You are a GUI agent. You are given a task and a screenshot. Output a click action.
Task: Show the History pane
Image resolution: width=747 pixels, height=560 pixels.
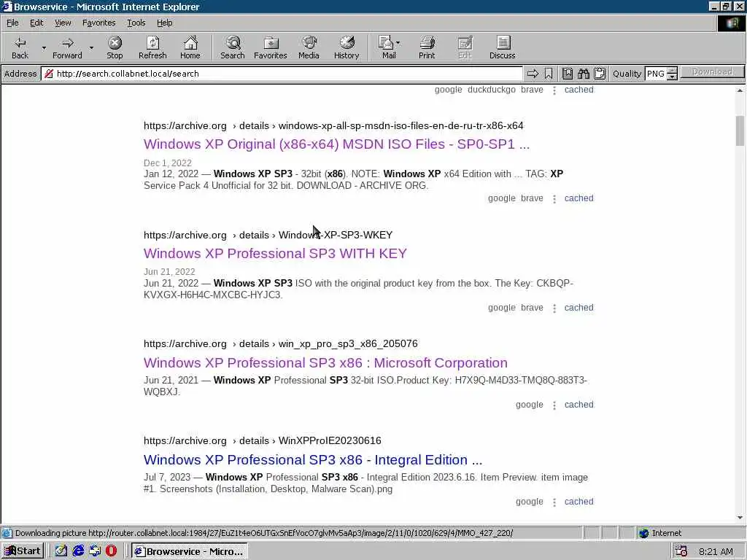click(347, 47)
